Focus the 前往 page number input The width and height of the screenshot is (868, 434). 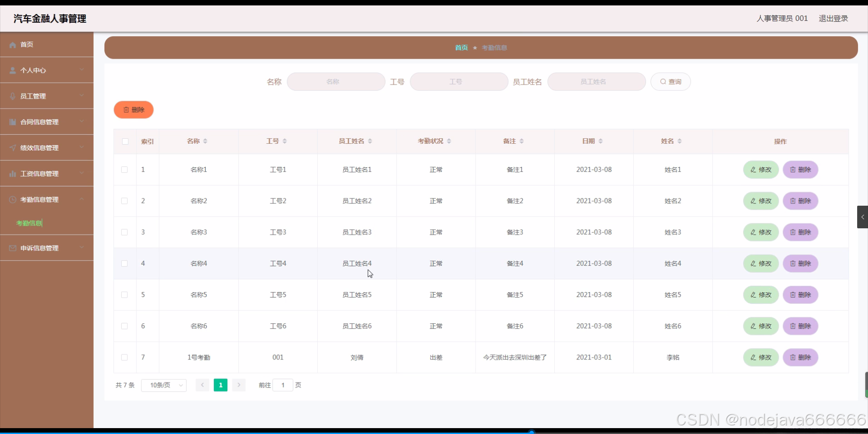[283, 385]
